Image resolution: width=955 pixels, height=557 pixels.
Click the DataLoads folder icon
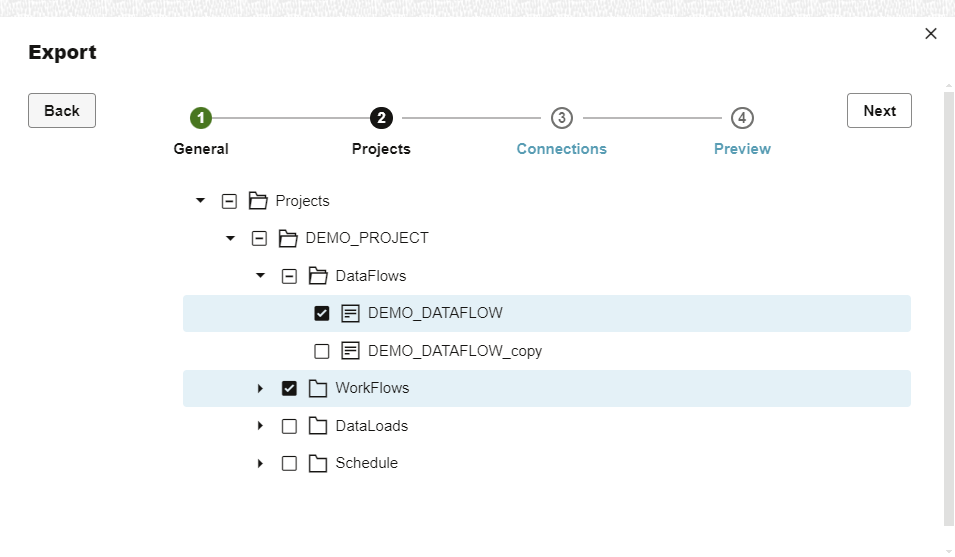coord(318,426)
